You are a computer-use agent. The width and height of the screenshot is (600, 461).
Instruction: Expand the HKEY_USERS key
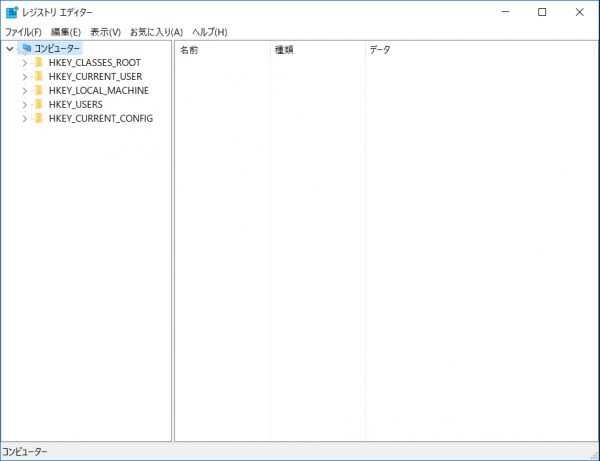[24, 104]
